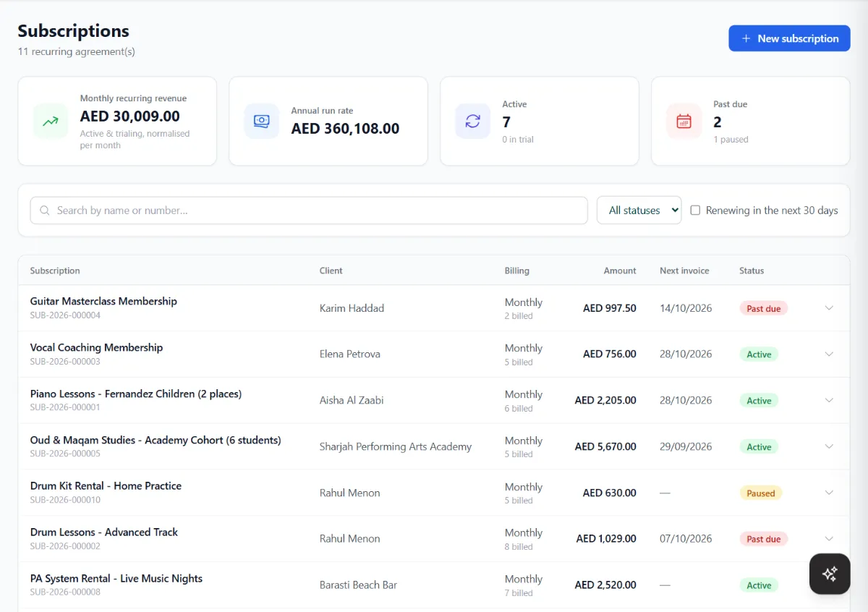The image size is (868, 612).
Task: Click the Subscriptions page heading
Action: 73,30
